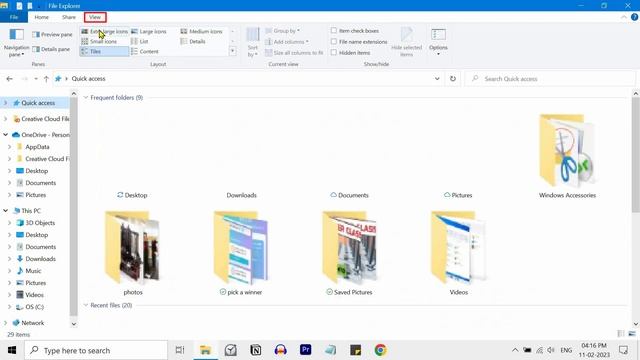Select Details layout
This screenshot has height=360, width=640.
193,42
